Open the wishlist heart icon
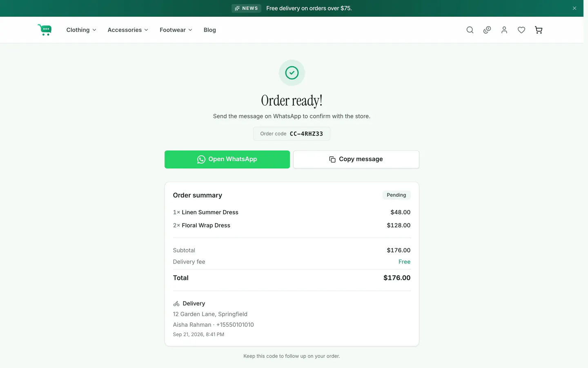This screenshot has height=368, width=588. [521, 30]
